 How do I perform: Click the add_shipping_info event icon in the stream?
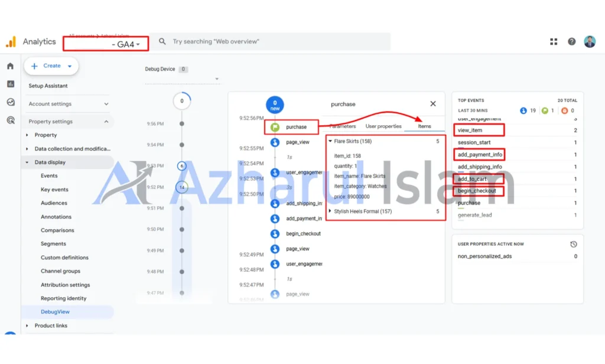275,203
